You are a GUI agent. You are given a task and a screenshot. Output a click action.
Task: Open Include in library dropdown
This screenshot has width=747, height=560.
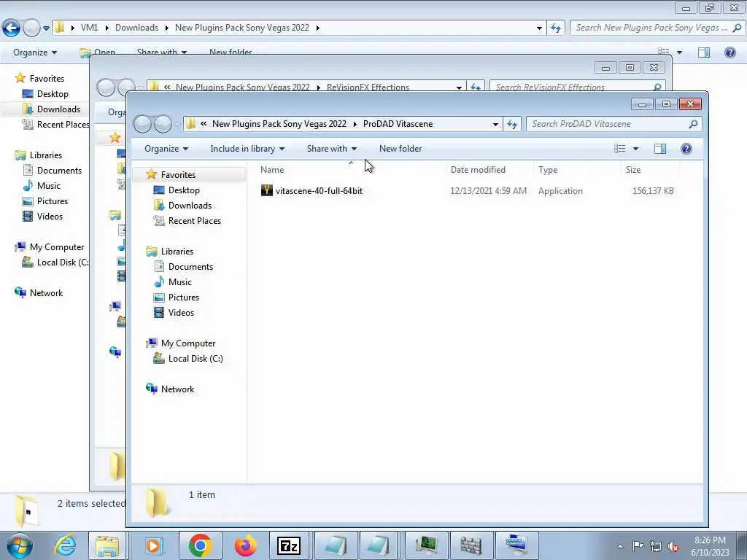point(247,149)
